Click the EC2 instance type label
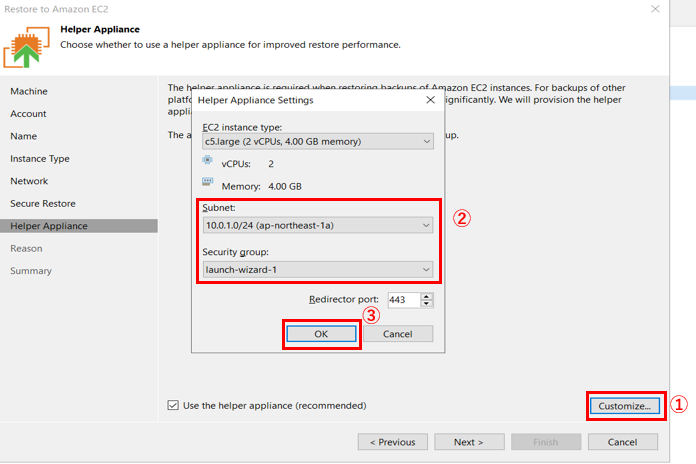 coord(242,127)
